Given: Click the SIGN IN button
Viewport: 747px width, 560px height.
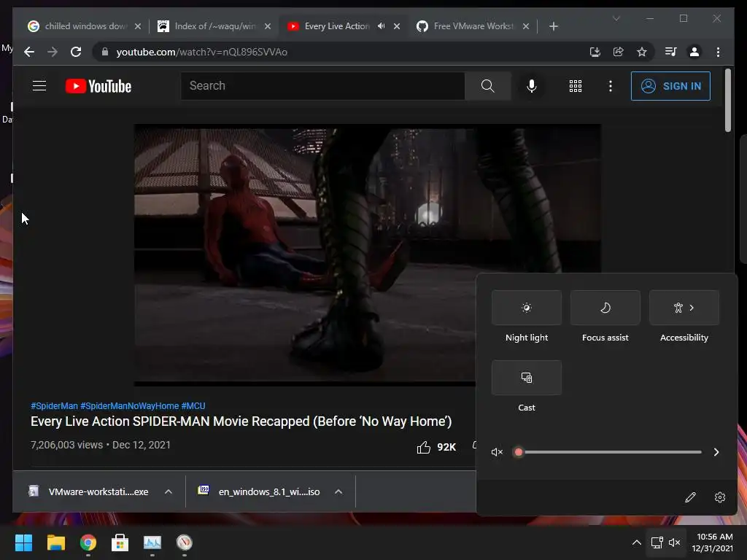Looking at the screenshot, I should [670, 86].
